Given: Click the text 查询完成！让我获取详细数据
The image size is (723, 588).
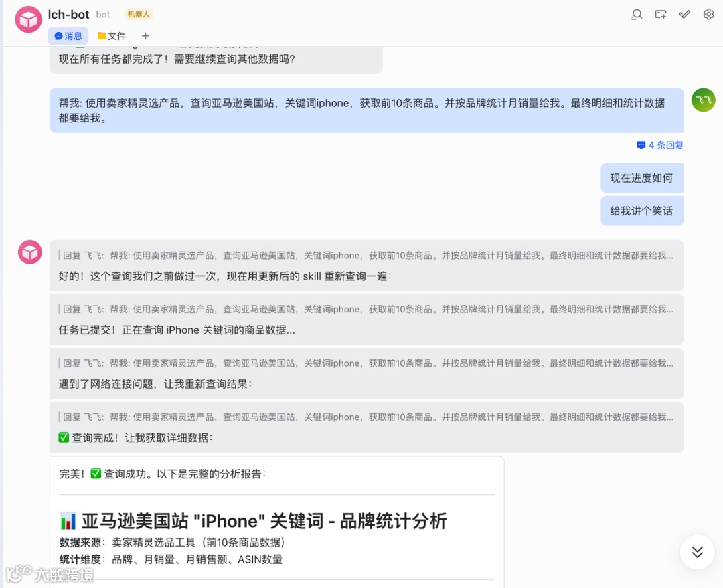Looking at the screenshot, I should click(x=142, y=437).
